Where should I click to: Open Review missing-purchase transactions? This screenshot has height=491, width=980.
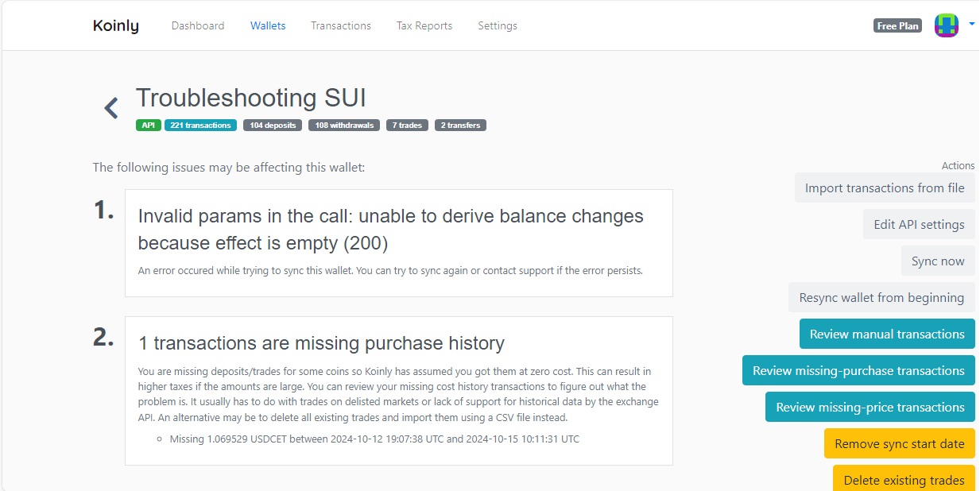(858, 371)
